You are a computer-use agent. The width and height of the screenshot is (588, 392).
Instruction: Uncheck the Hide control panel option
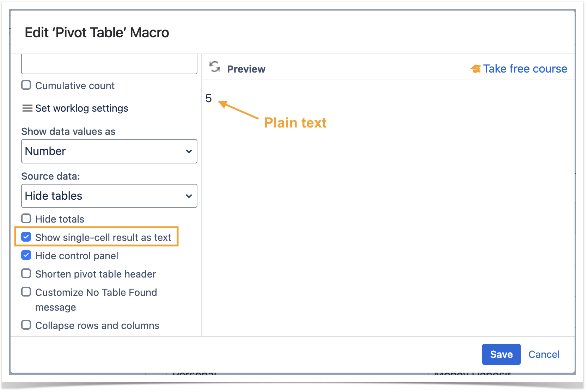(26, 255)
